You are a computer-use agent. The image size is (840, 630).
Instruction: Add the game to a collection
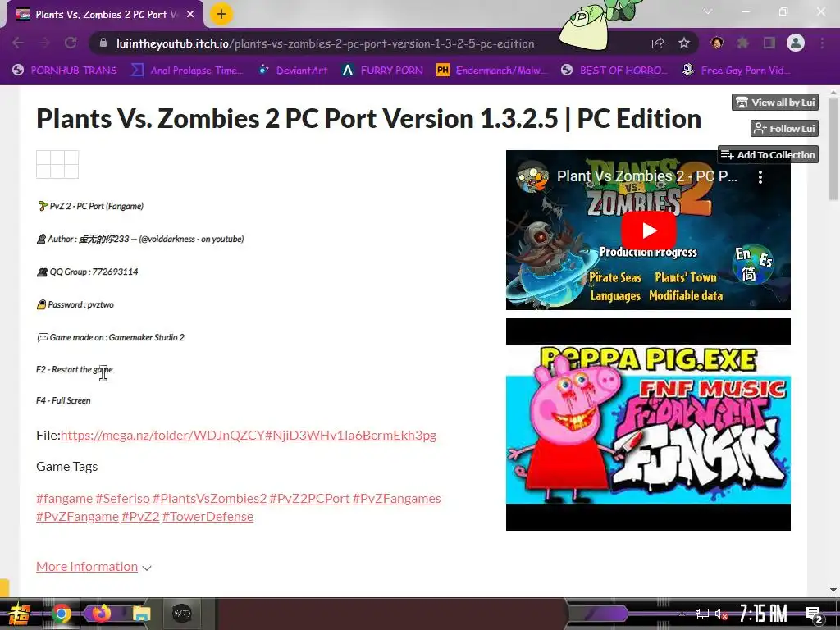(x=768, y=155)
